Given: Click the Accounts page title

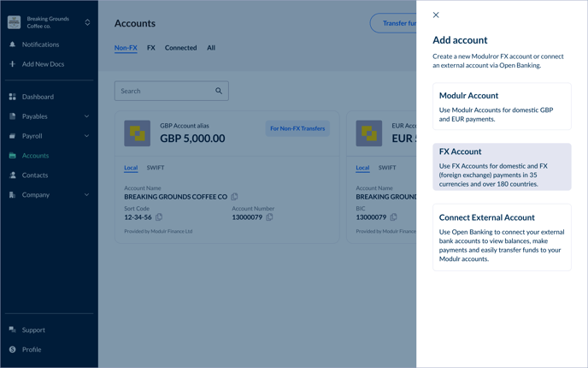Looking at the screenshot, I should click(135, 23).
